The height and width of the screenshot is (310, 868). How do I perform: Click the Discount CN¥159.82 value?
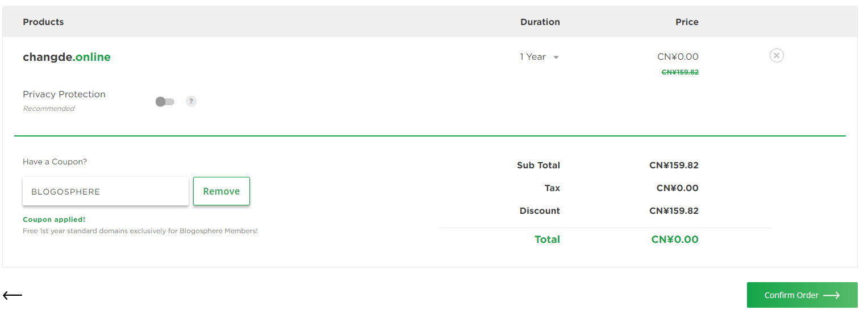coord(674,211)
